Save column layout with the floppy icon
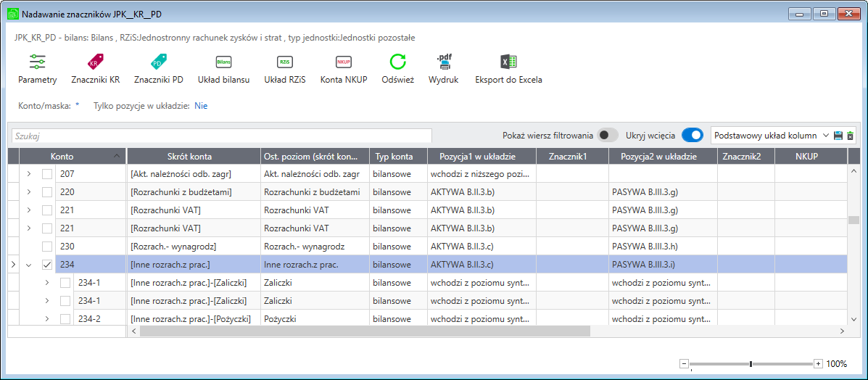 click(838, 135)
